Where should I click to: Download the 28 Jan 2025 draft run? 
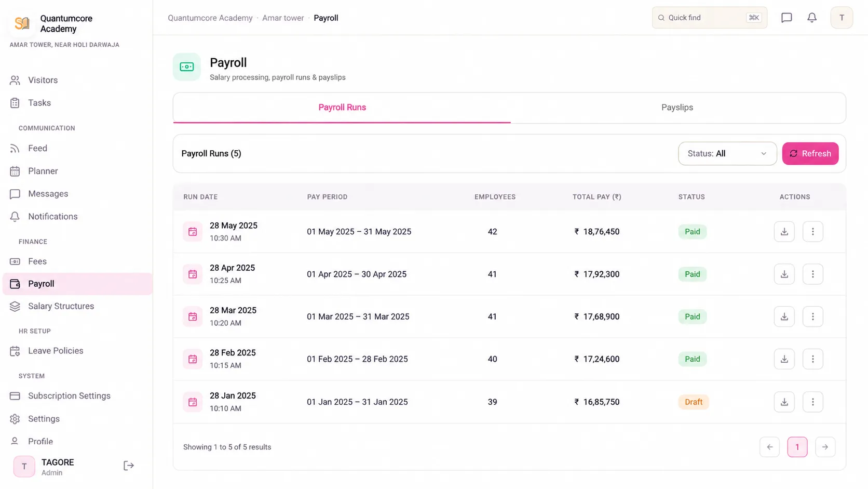[784, 402]
